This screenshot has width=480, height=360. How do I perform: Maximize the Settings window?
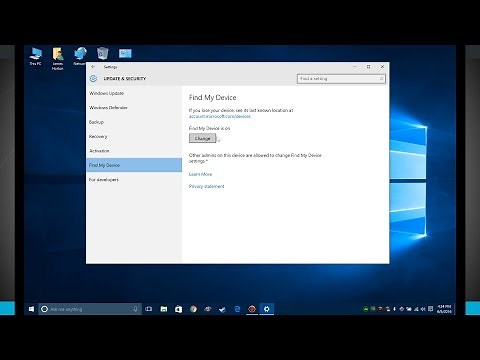pyautogui.click(x=368, y=67)
